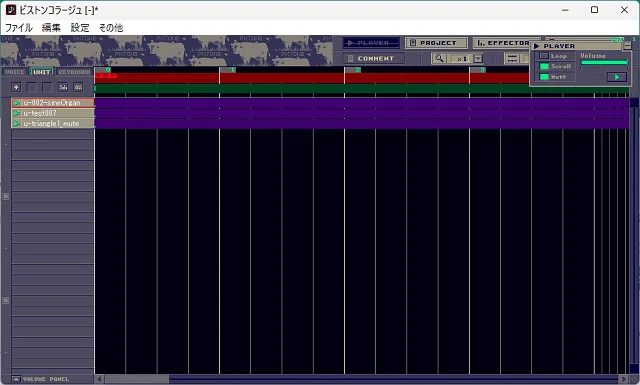Toggle the play icon of u-test007

[16, 113]
